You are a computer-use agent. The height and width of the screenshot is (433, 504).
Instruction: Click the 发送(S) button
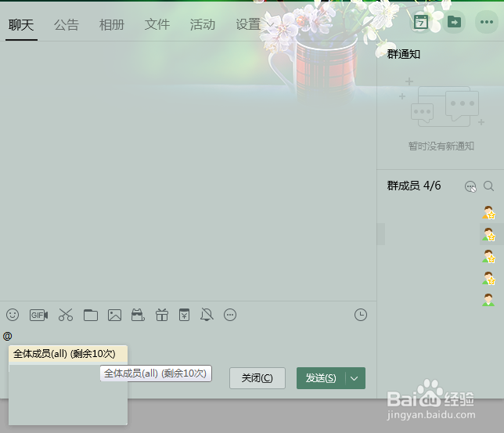pyautogui.click(x=321, y=378)
